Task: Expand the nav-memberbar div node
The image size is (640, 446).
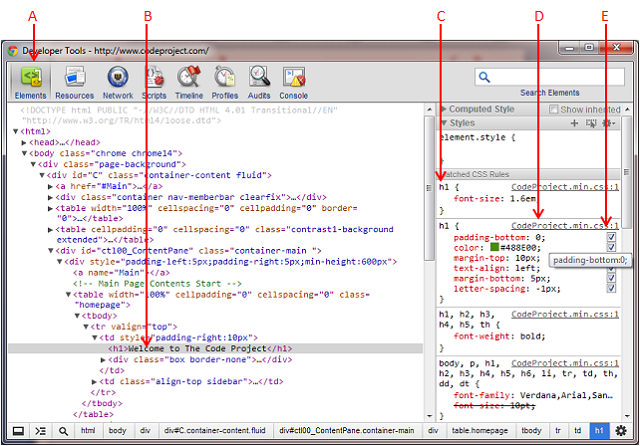Action: point(51,197)
